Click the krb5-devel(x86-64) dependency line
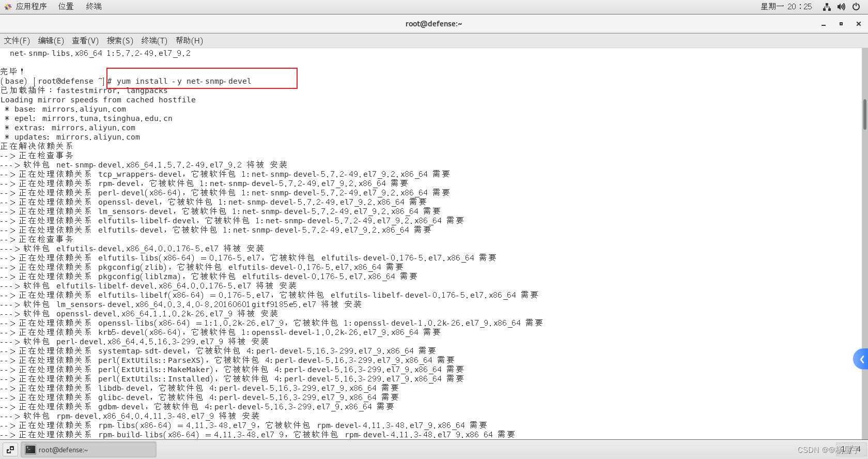The width and height of the screenshot is (868, 459). tap(221, 332)
